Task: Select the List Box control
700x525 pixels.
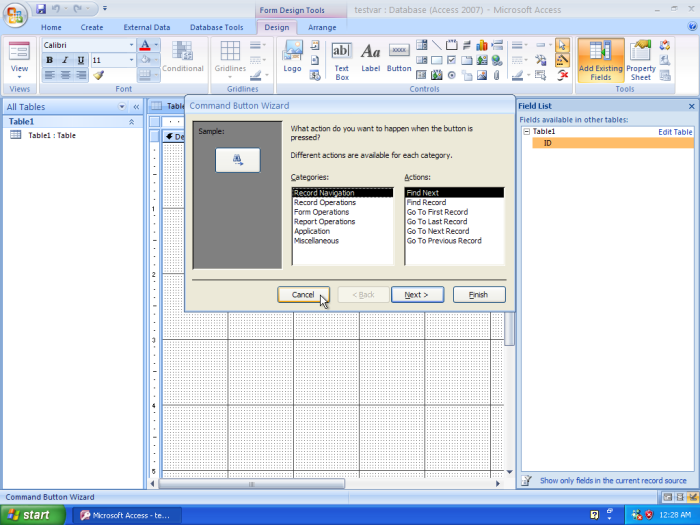Action: pos(421,60)
